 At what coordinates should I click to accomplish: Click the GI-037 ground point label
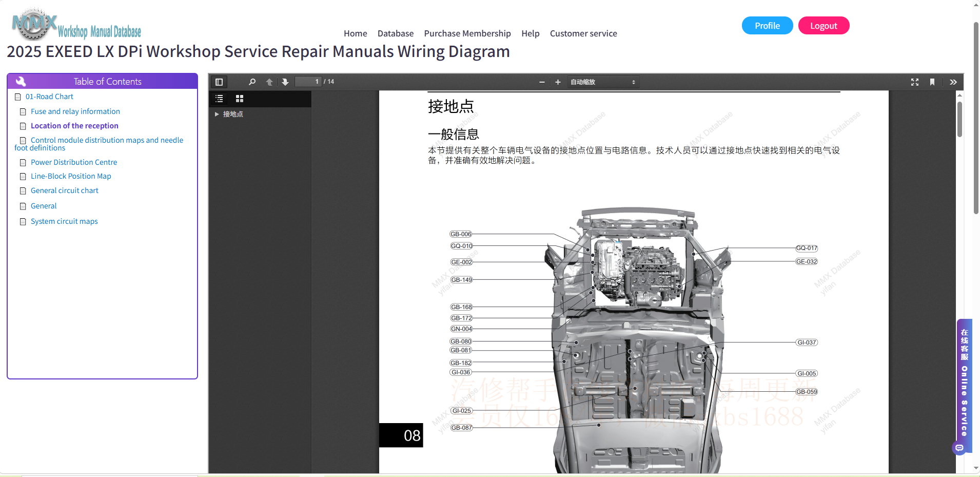[x=807, y=342]
